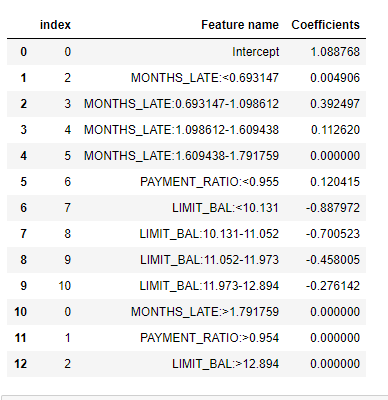Select 'MONTHS_LATE:1.609438-1.791759' cell

click(181, 156)
